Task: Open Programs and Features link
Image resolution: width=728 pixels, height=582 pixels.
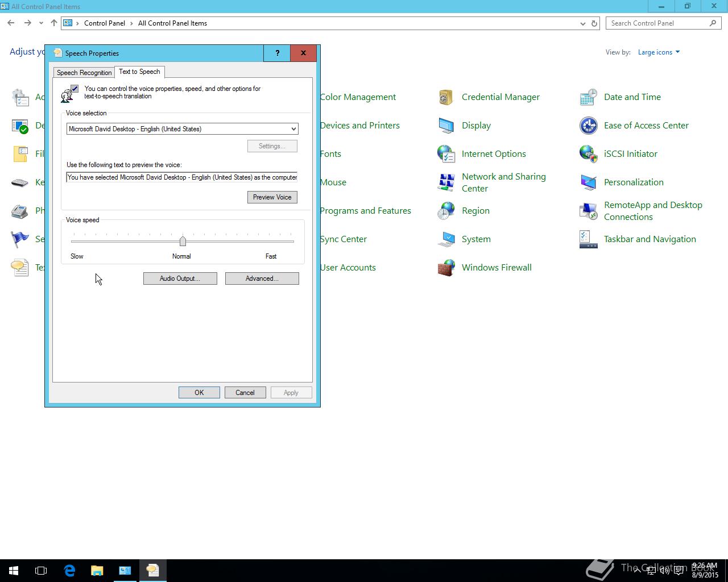Action: pos(365,211)
